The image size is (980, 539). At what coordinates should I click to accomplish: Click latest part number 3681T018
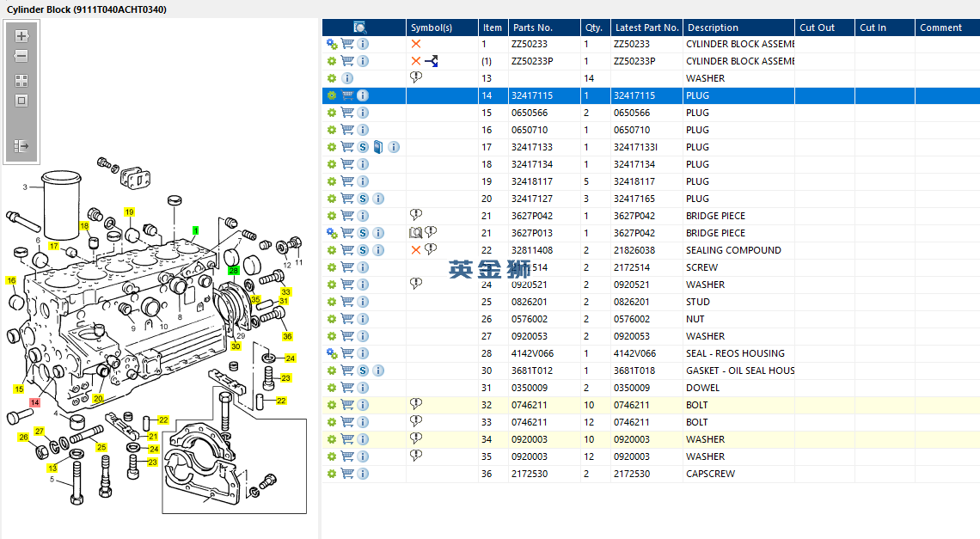coord(646,371)
